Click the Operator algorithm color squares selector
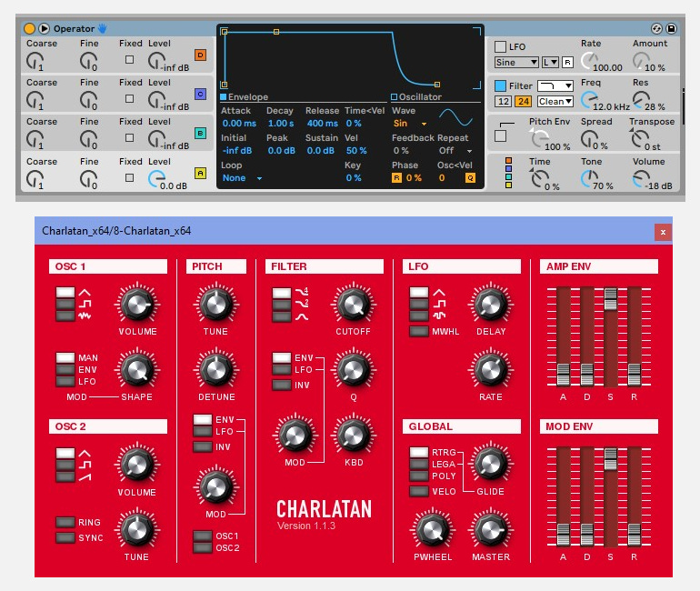The image size is (700, 591). coord(508,173)
